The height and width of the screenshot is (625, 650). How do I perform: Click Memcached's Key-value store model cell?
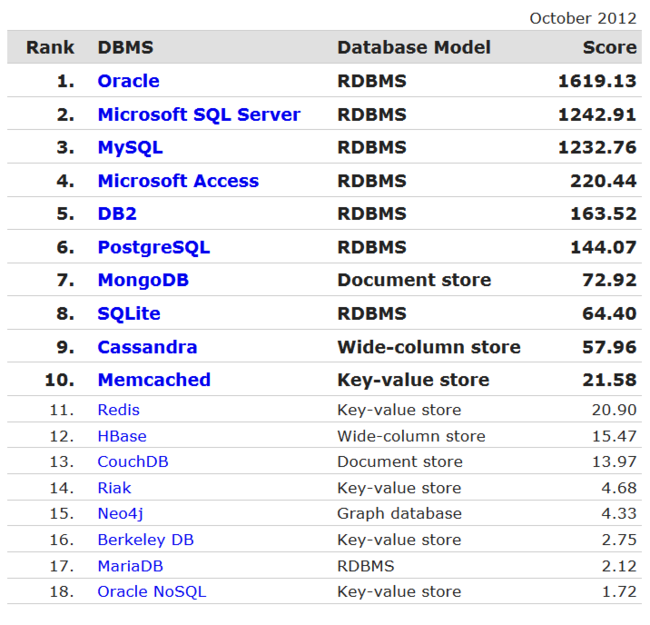pyautogui.click(x=413, y=380)
